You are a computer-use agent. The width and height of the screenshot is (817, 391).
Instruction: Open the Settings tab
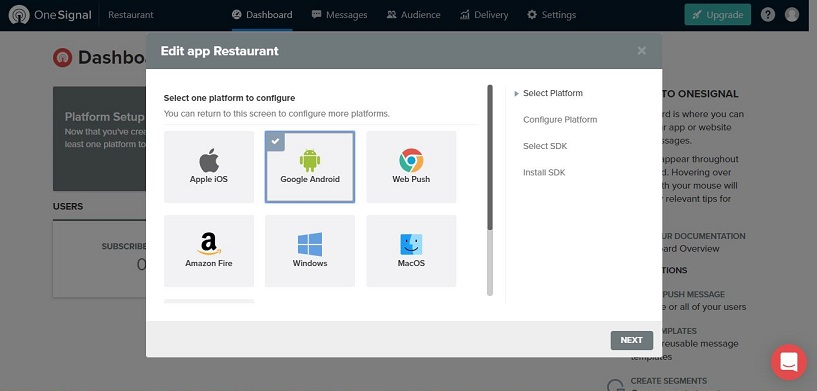[x=551, y=15]
